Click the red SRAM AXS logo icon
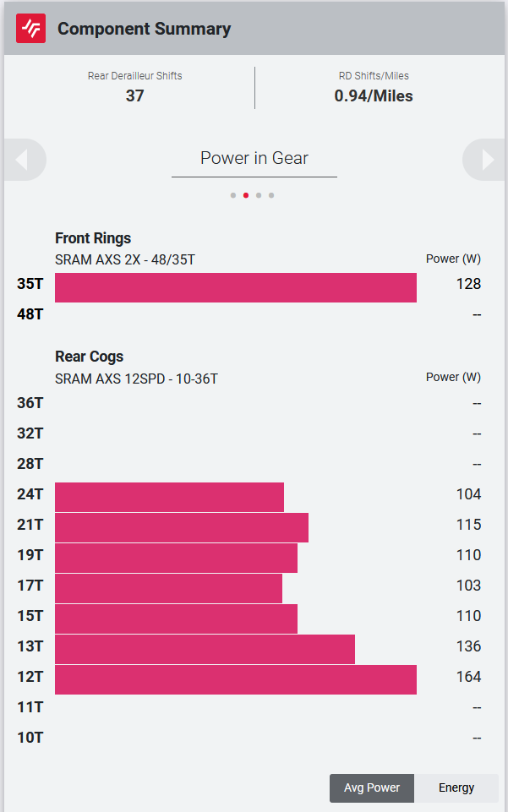Screen dimensions: 508x812 pyautogui.click(x=30, y=29)
